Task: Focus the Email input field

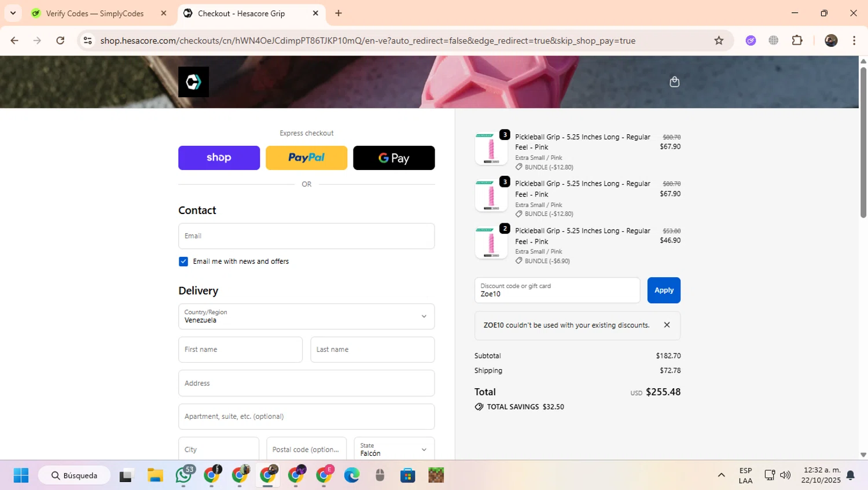Action: (x=307, y=236)
